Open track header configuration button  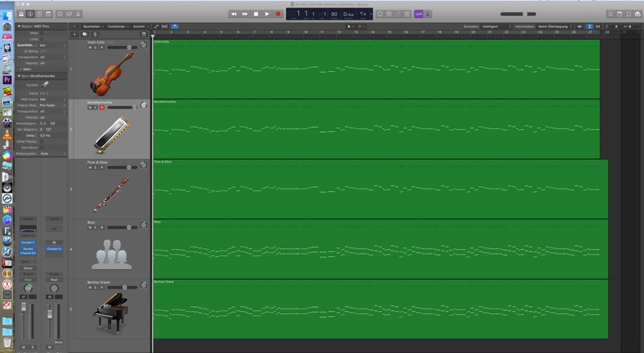coord(144,34)
